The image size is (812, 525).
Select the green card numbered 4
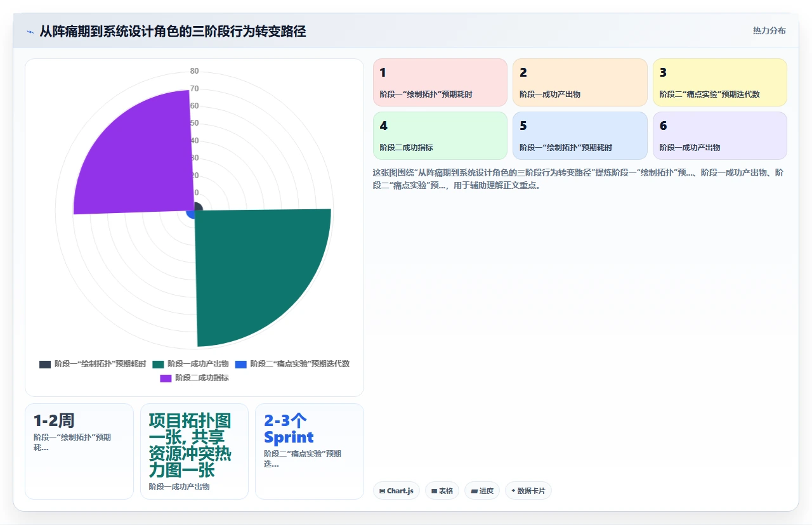pos(440,136)
